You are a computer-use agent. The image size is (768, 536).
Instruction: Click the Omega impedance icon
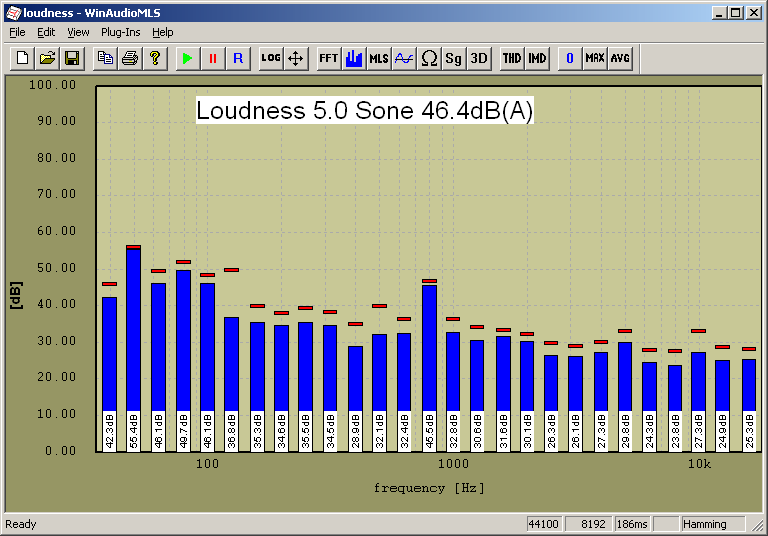(429, 58)
